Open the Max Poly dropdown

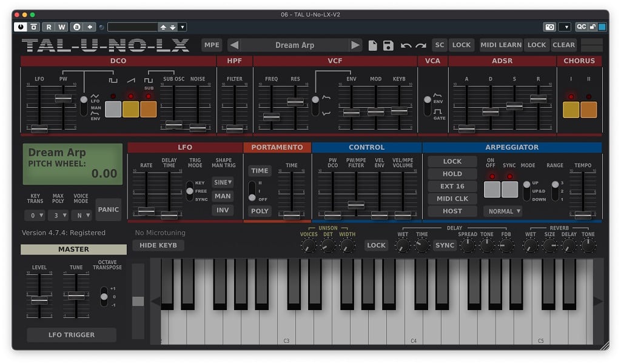(58, 215)
